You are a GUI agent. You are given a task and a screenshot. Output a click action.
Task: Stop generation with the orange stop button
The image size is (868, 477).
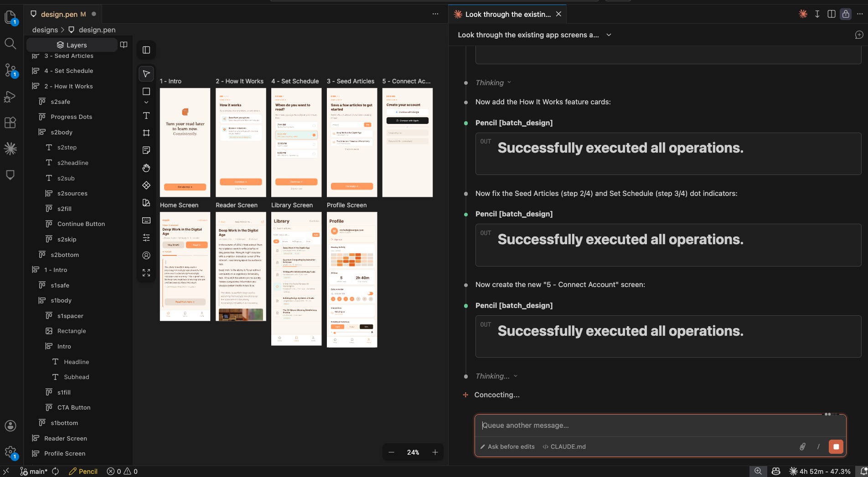click(836, 447)
